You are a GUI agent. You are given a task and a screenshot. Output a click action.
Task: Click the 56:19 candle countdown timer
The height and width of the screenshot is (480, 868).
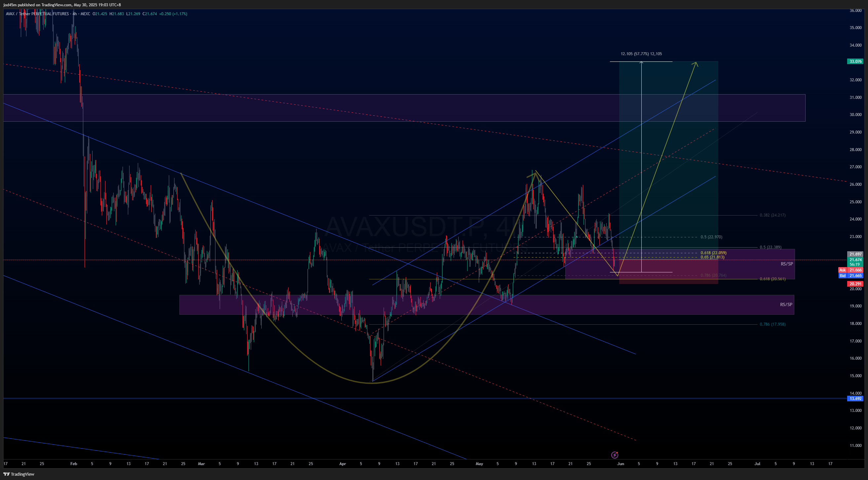pyautogui.click(x=855, y=264)
